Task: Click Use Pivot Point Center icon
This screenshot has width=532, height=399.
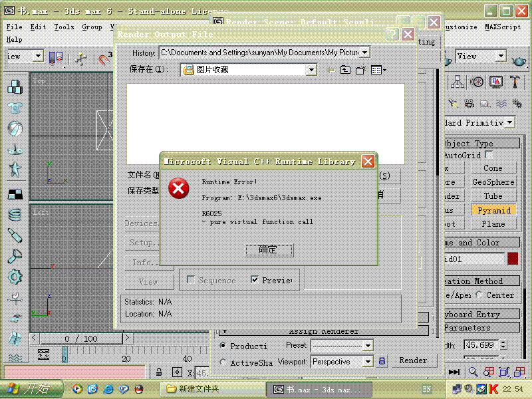Action: 56,58
